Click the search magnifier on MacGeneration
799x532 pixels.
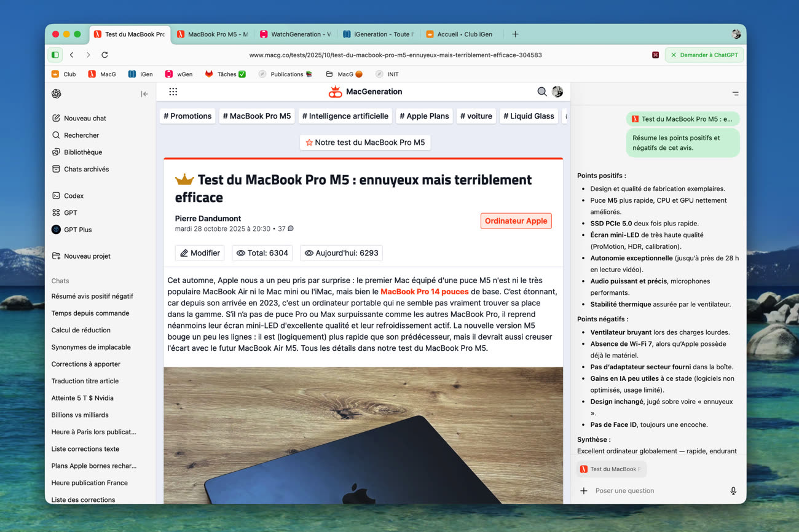click(541, 92)
